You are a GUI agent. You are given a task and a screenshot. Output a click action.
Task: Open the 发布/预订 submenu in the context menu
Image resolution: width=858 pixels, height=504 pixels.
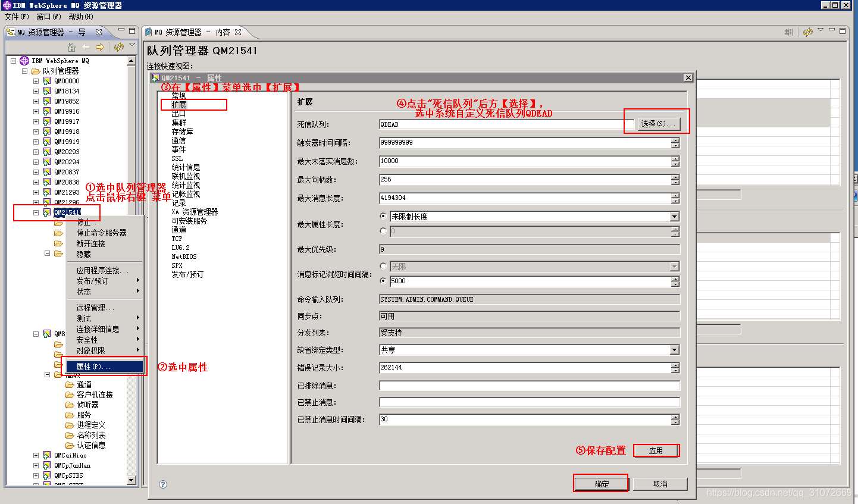105,281
